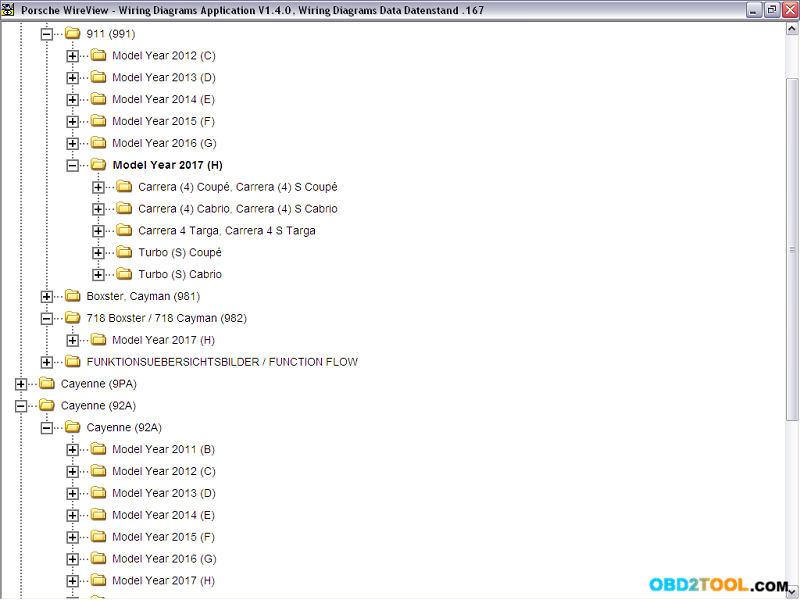Click folder icon of bold Model Year 2017

coord(98,165)
